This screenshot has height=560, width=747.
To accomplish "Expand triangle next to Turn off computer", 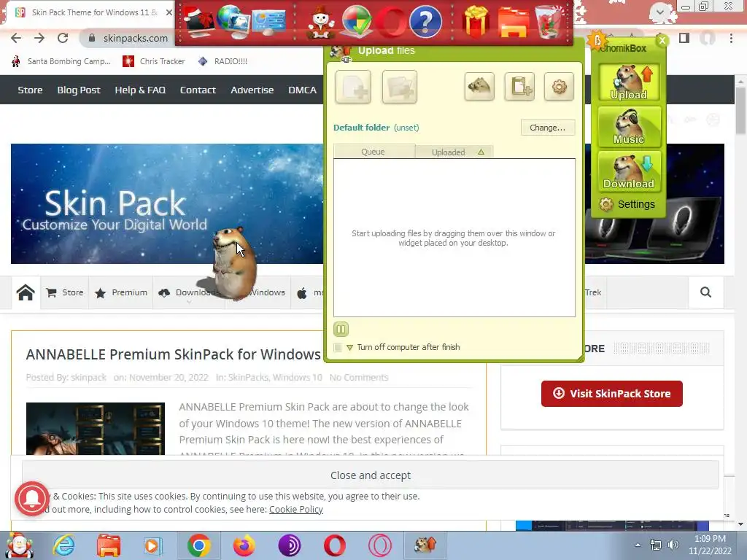I will coord(349,348).
